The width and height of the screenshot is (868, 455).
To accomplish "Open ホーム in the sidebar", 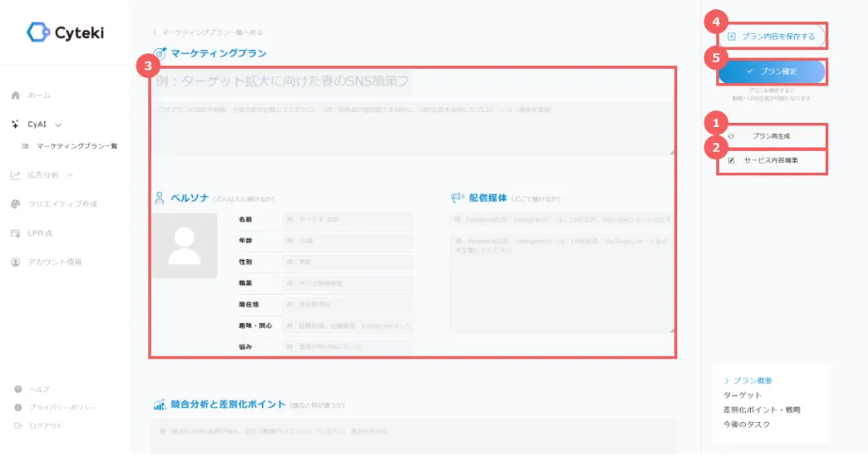I will (39, 96).
